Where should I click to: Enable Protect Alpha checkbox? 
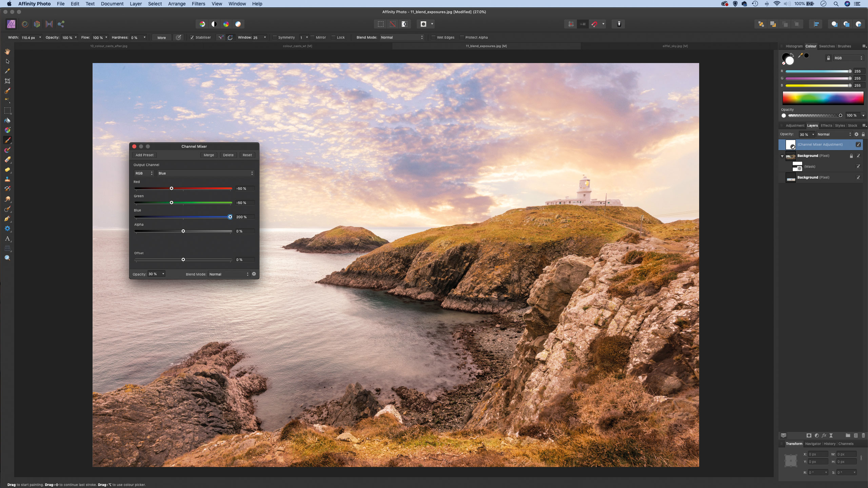pos(462,38)
